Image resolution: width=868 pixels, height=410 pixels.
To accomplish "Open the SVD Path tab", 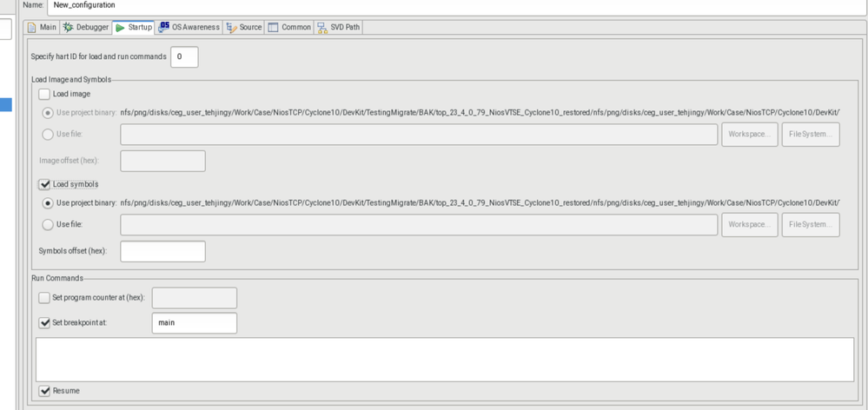I will 338,27.
